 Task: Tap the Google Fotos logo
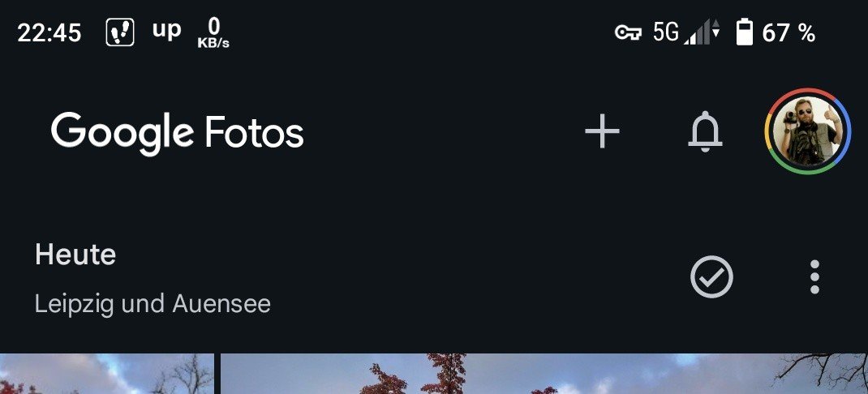[177, 133]
